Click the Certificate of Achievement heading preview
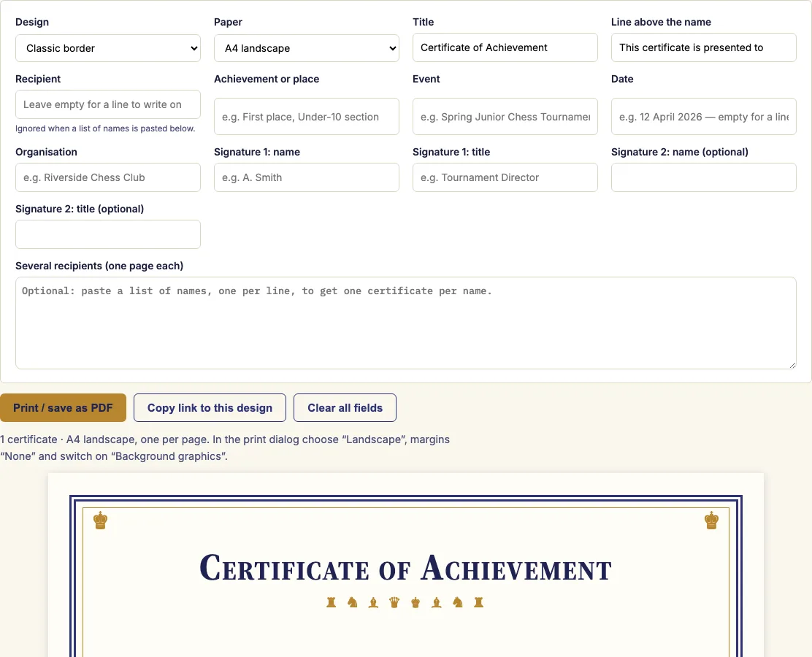Screen dimensions: 812x657 point(405,569)
